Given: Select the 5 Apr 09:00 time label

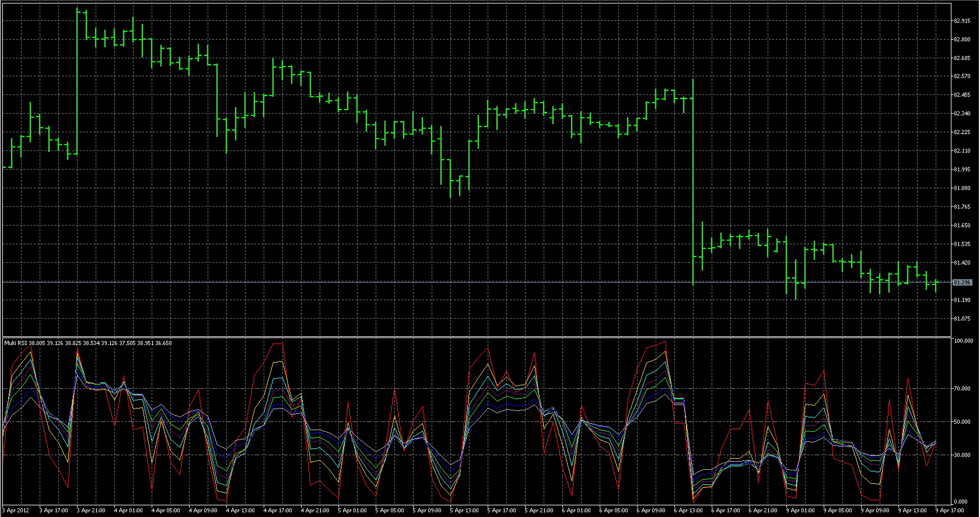Looking at the screenshot, I should [x=427, y=511].
